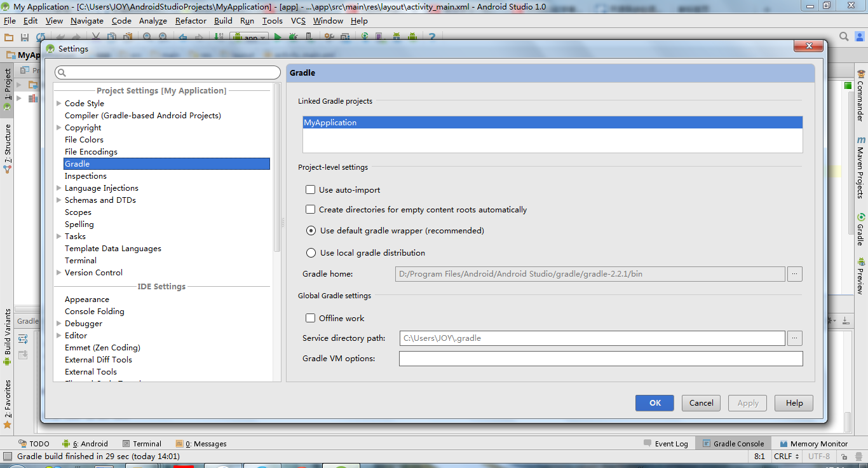This screenshot has height=468, width=868.
Task: Open the Refactor menu
Action: [191, 20]
